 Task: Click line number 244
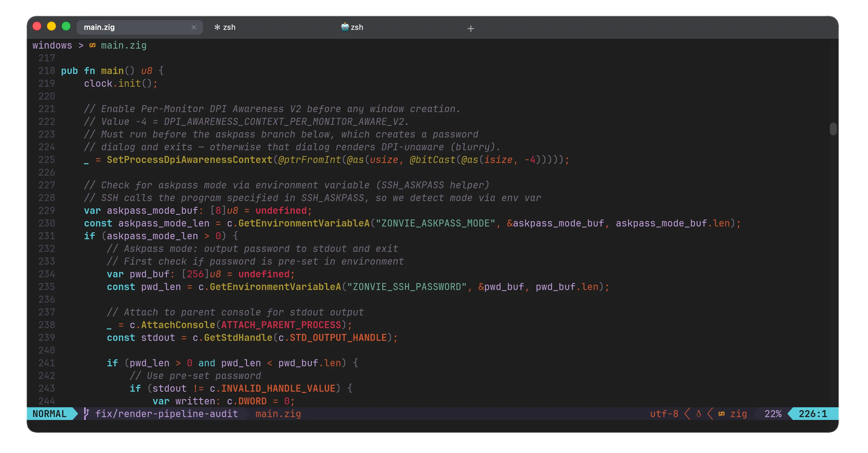point(46,401)
